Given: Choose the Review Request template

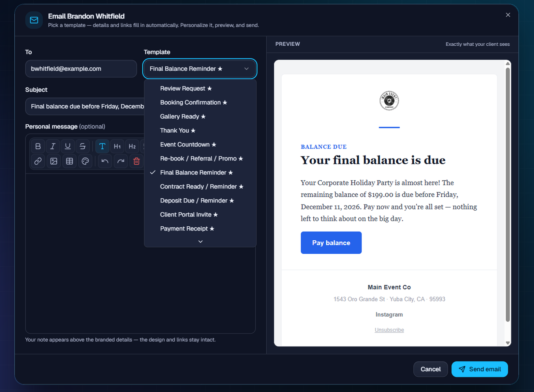Looking at the screenshot, I should tap(200, 88).
